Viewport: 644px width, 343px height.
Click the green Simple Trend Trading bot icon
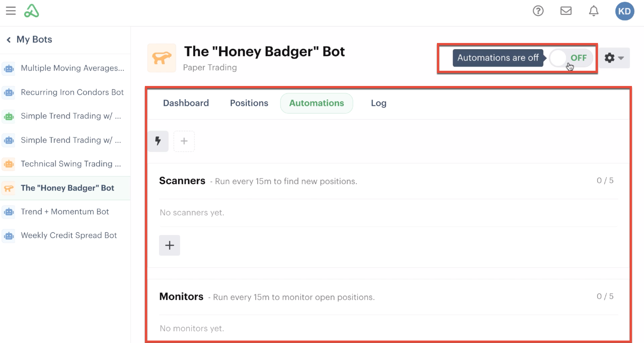click(9, 116)
